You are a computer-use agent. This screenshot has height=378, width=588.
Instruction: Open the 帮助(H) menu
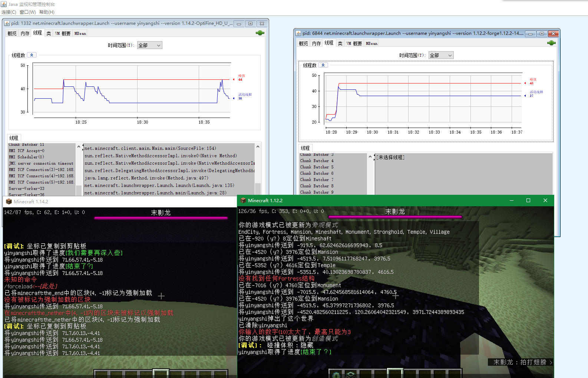(47, 12)
